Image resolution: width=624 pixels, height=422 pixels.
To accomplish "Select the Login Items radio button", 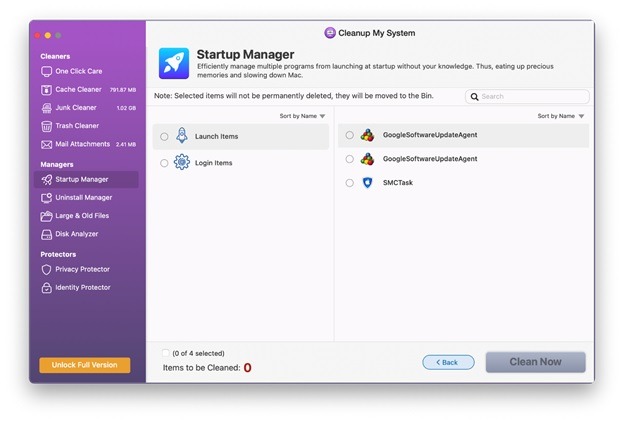I will (164, 163).
